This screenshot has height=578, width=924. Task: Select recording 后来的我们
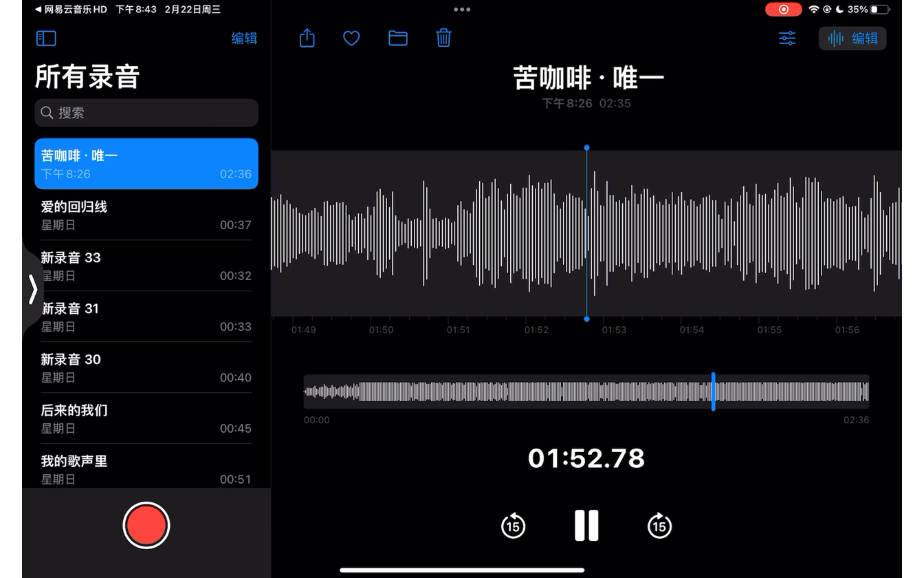tap(146, 418)
